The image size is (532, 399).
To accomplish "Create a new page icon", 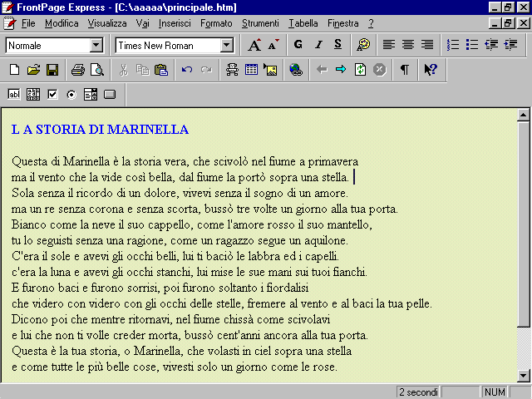I will click(x=15, y=70).
